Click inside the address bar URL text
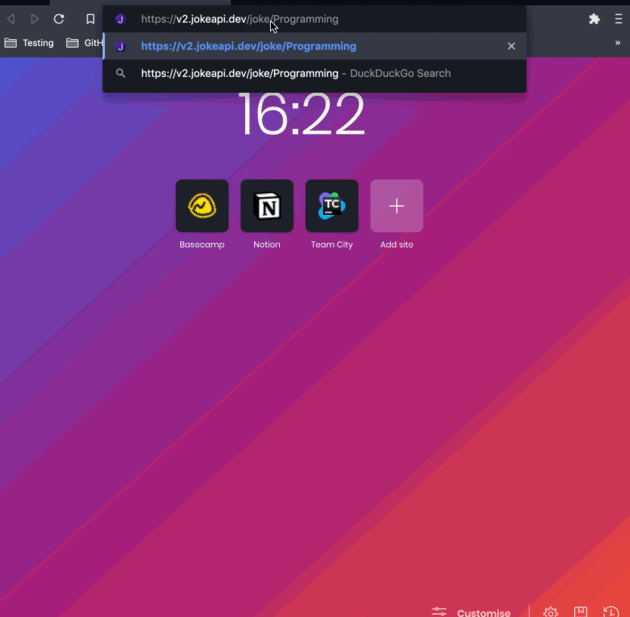 (239, 19)
